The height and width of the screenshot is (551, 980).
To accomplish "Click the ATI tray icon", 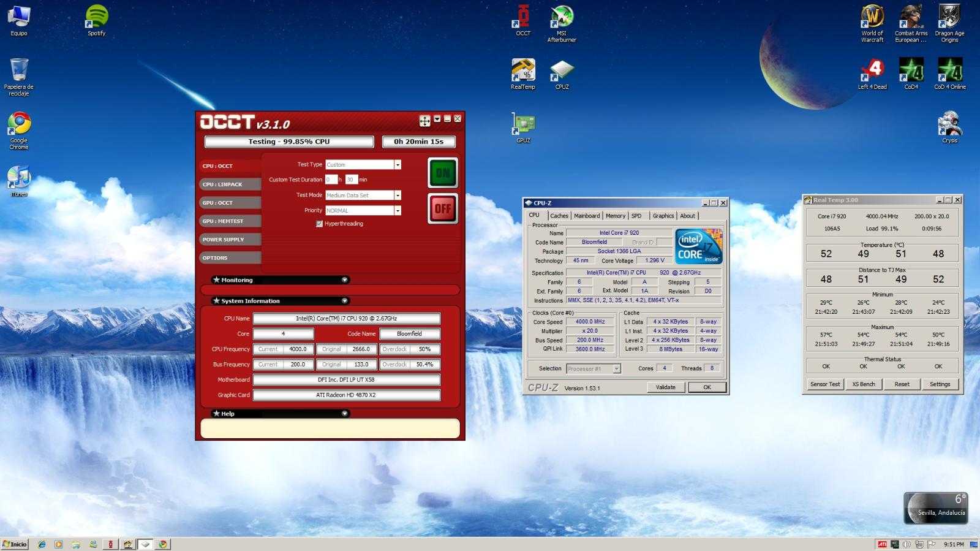I will point(882,544).
